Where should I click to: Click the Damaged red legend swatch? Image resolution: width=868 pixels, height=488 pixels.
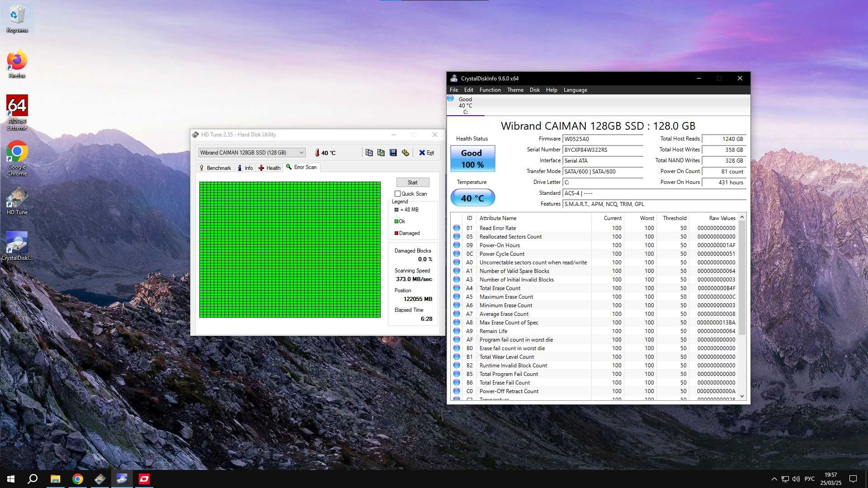(x=396, y=233)
